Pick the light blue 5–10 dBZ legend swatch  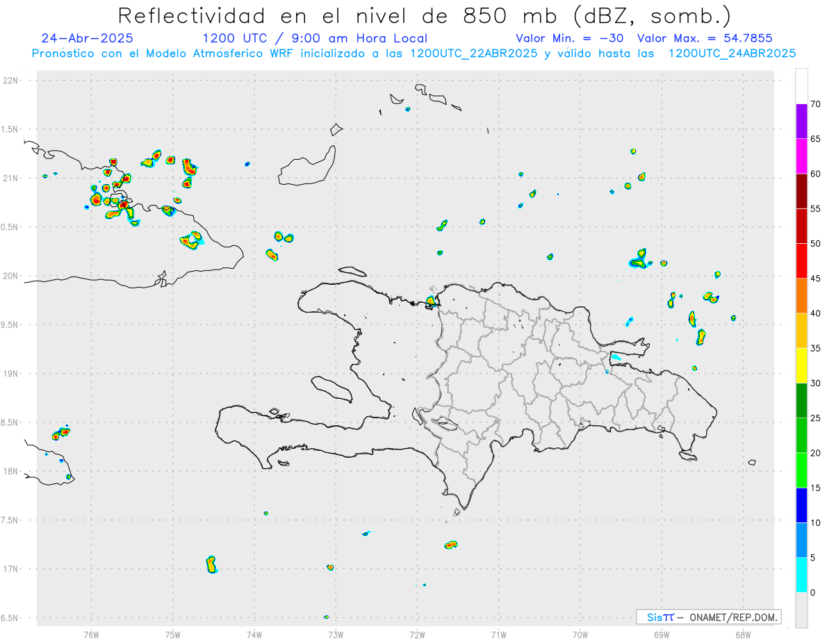point(801,540)
